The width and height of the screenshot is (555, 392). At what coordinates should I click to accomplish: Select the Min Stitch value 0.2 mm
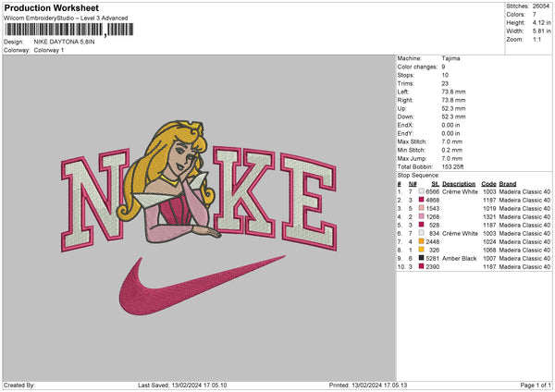(451, 151)
